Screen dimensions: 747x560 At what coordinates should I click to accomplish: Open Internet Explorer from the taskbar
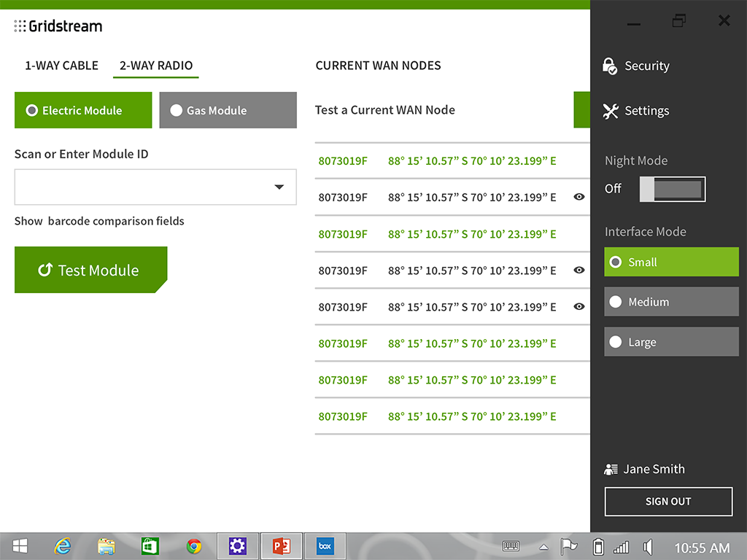(x=63, y=546)
